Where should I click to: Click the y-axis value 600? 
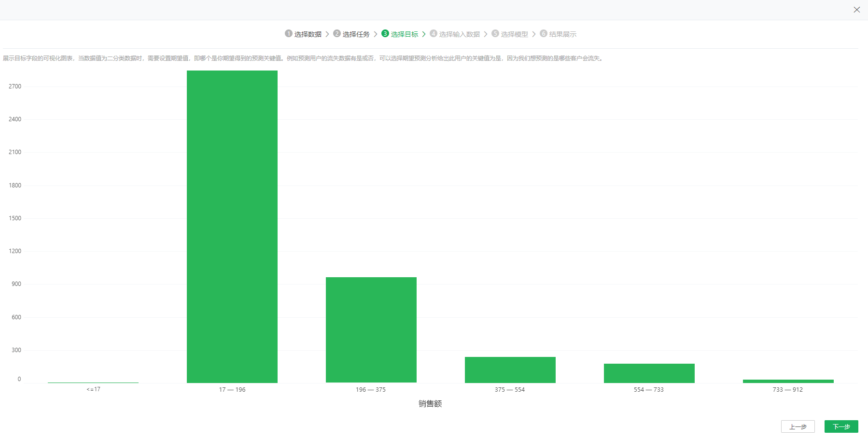(x=16, y=317)
